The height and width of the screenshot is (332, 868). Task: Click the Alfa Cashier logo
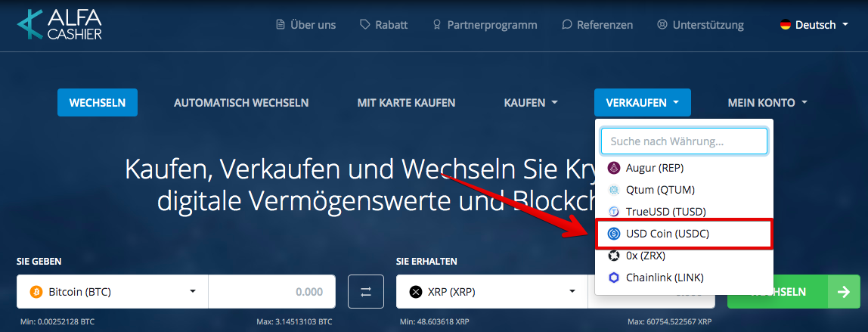pyautogui.click(x=59, y=24)
